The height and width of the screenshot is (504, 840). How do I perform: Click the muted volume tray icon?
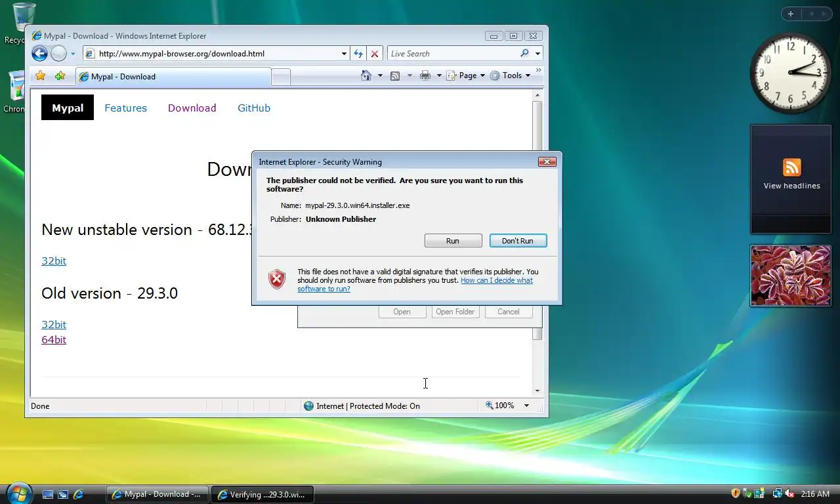pos(789,493)
